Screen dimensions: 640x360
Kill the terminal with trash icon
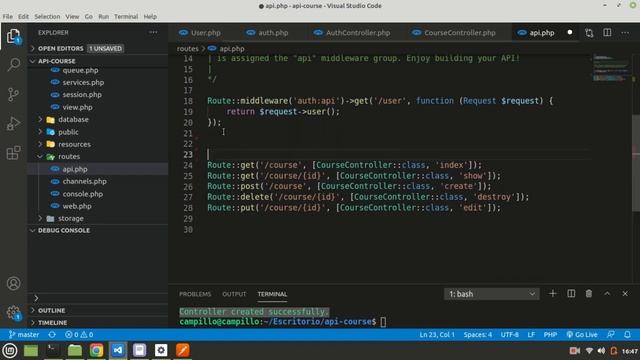pos(589,293)
